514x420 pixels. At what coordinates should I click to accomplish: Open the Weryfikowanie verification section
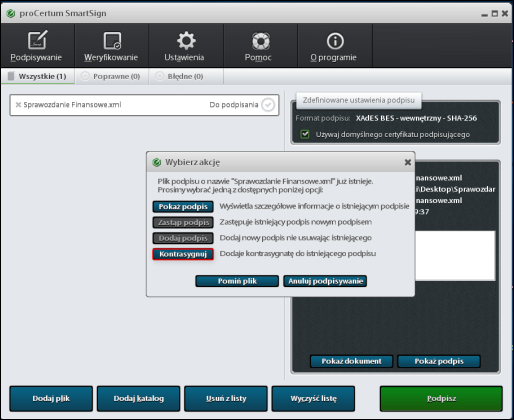[x=111, y=46]
